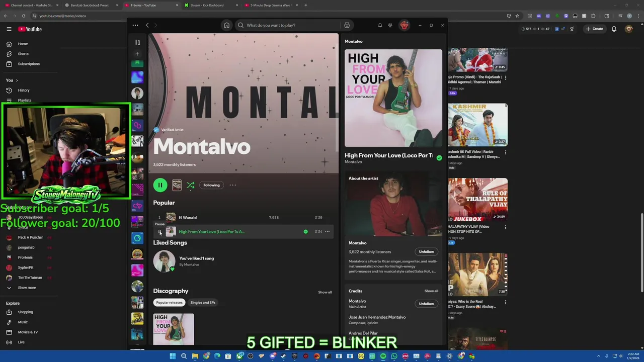Pause High From Your Love track row
Viewport: 644px width, 362px height.
[x=159, y=232]
